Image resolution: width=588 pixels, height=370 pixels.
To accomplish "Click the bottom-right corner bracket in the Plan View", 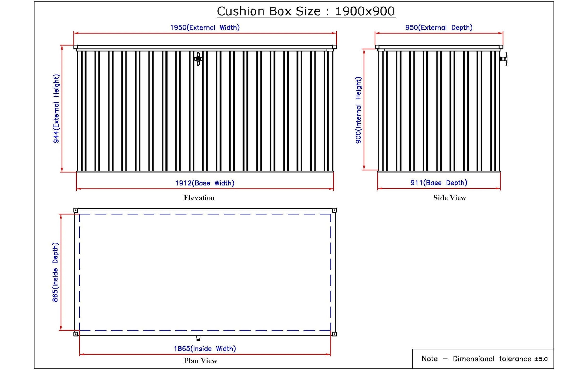I will [x=334, y=334].
